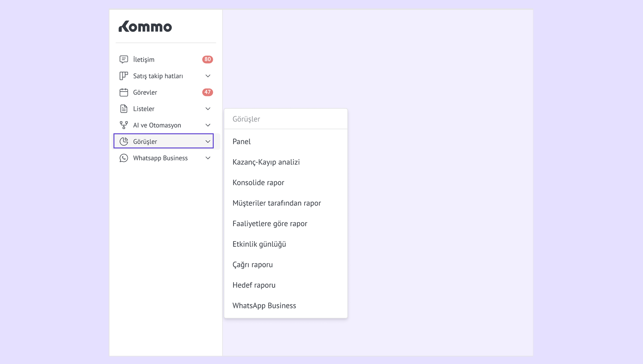Click the Görüşler pie chart icon
This screenshot has width=643, height=364.
123,142
